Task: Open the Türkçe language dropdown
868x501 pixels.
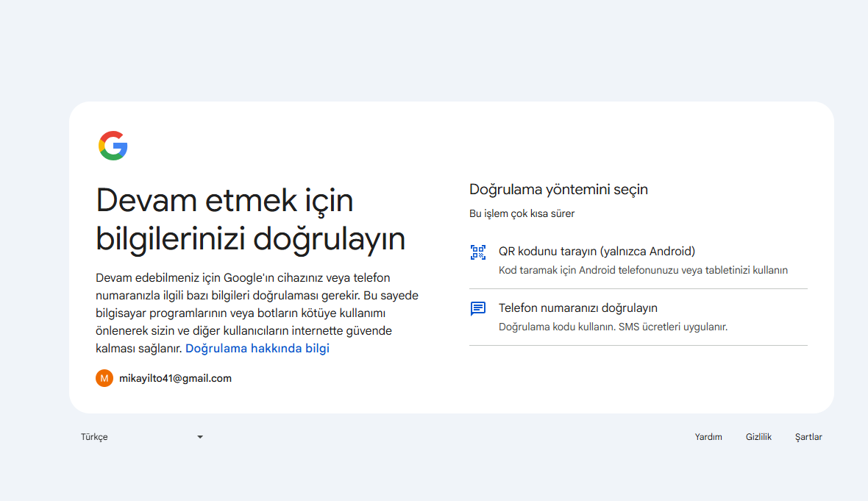Action: tap(142, 437)
